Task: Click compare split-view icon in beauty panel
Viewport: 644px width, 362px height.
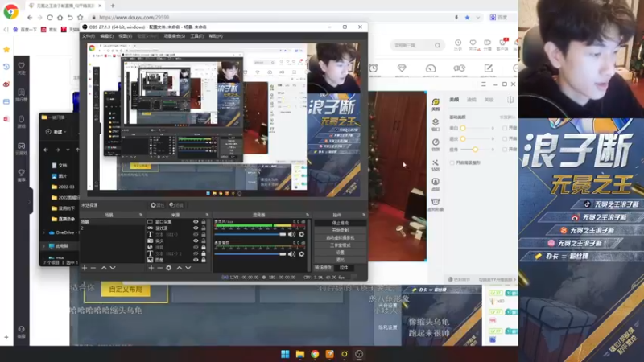Action: click(x=510, y=100)
